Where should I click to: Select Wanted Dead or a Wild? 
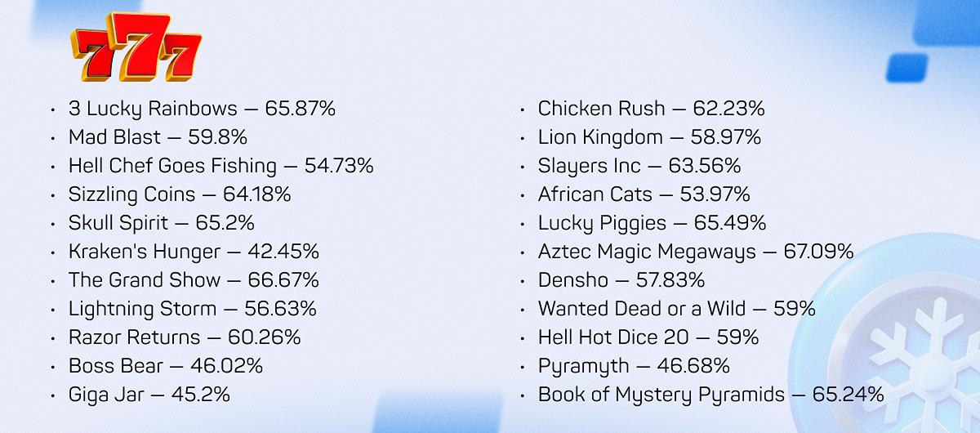[677, 309]
